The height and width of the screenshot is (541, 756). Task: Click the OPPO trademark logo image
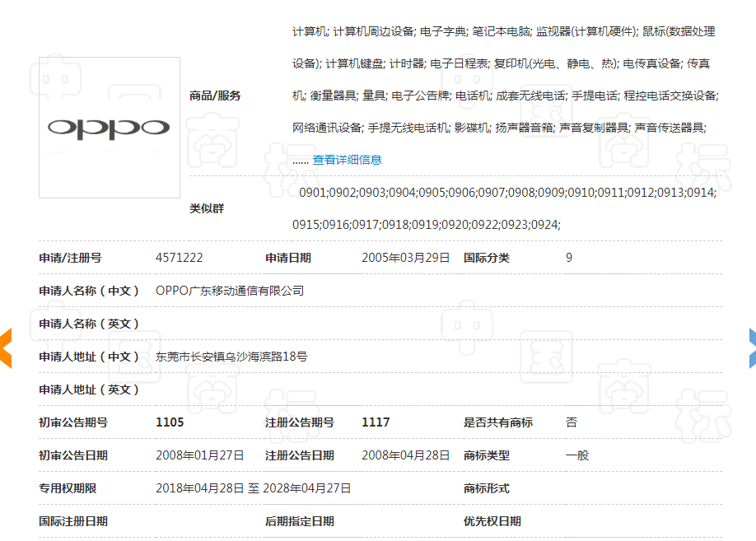110,128
